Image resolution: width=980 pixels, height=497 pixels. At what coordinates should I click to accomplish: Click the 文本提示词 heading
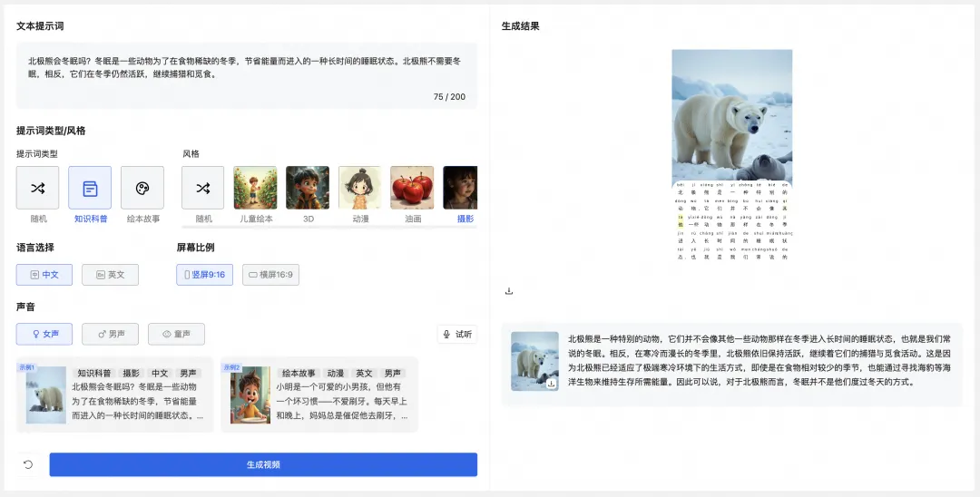point(40,26)
